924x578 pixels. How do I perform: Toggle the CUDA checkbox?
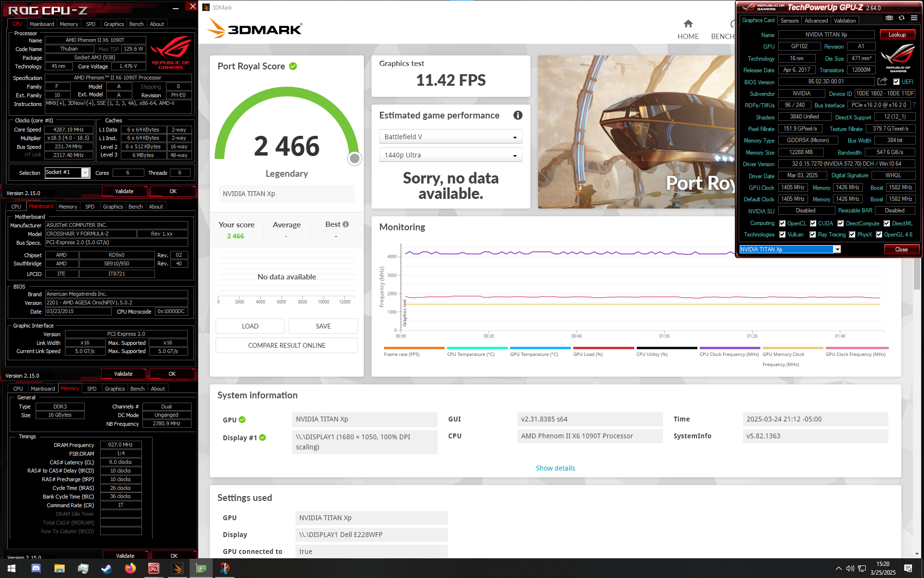click(x=813, y=223)
